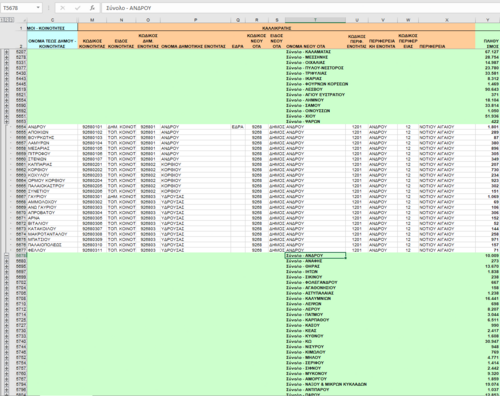This screenshot has width=500, height=396.
Task: Click the cell Σύνολο - ΟΙΝΟΥΣΣΩΝ
Action: click(x=315, y=111)
